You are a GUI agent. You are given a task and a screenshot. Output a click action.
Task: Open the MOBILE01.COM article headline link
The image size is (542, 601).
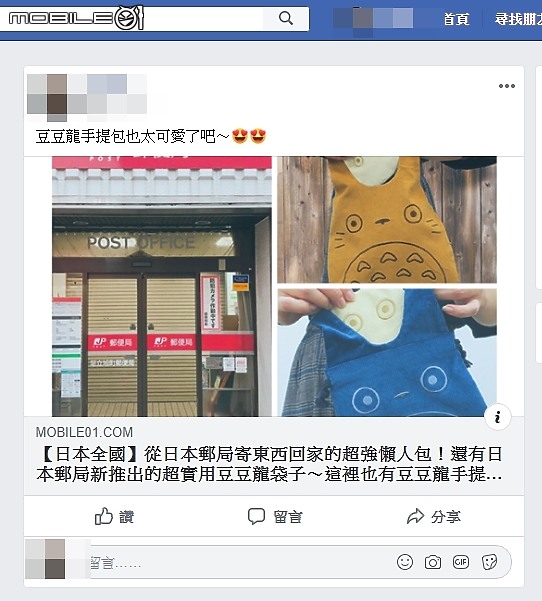click(269, 464)
